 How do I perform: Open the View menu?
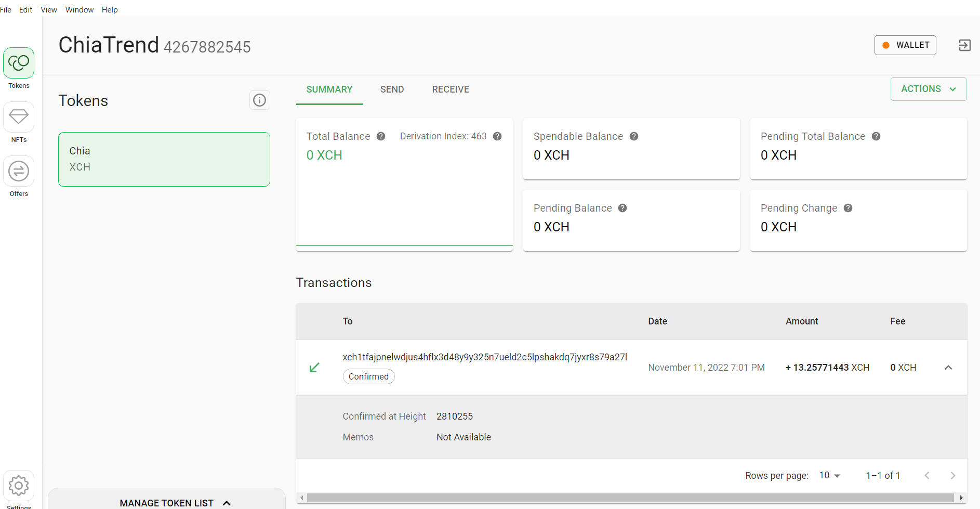pyautogui.click(x=49, y=9)
